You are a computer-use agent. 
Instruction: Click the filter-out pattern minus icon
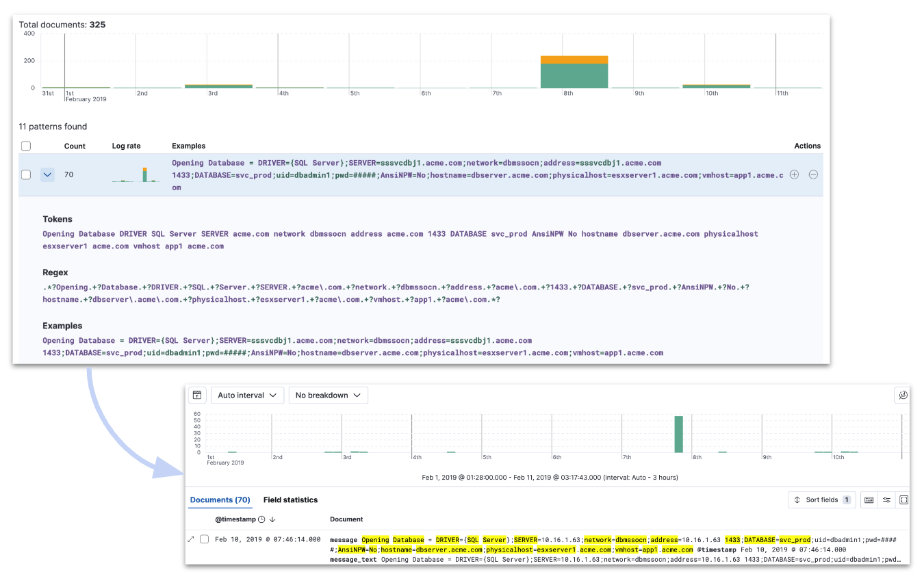click(x=813, y=174)
